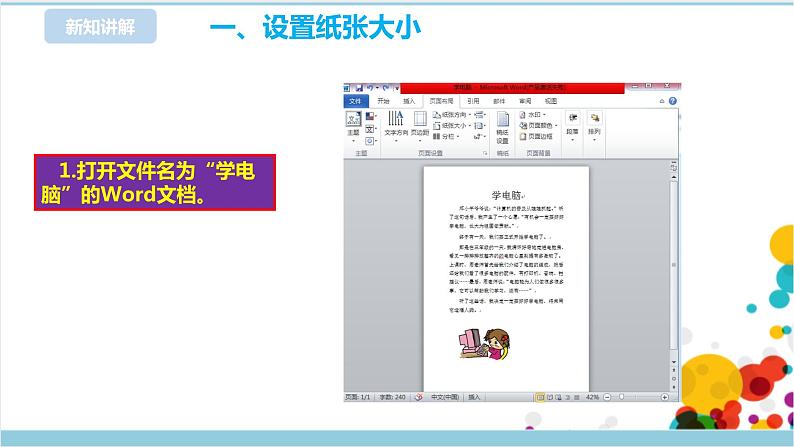This screenshot has width=794, height=447.
Task: Switch to the 插入 (Insert) ribbon tab
Action: click(x=409, y=101)
